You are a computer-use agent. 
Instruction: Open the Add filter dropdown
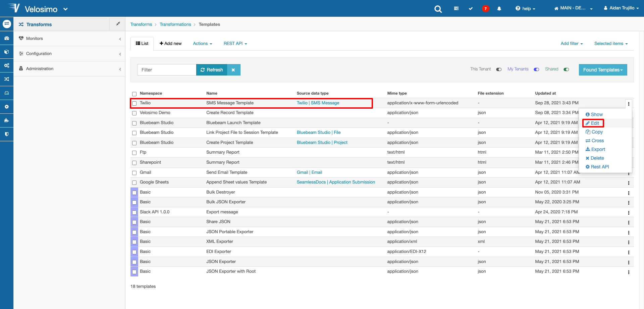(x=572, y=44)
